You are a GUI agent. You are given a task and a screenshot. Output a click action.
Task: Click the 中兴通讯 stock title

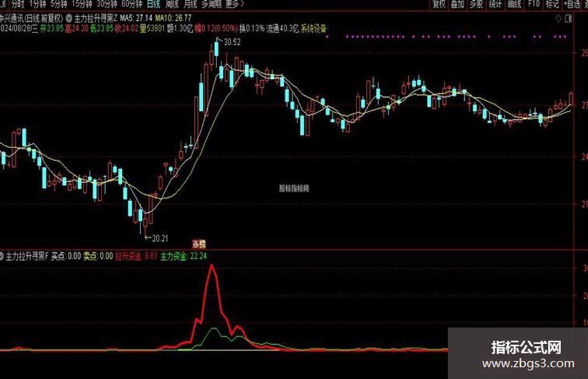(11, 18)
